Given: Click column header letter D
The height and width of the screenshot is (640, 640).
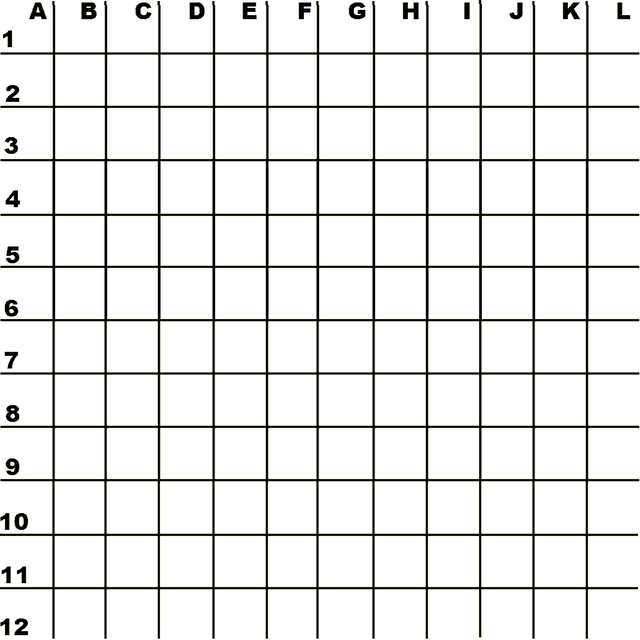Looking at the screenshot, I should pyautogui.click(x=197, y=11).
